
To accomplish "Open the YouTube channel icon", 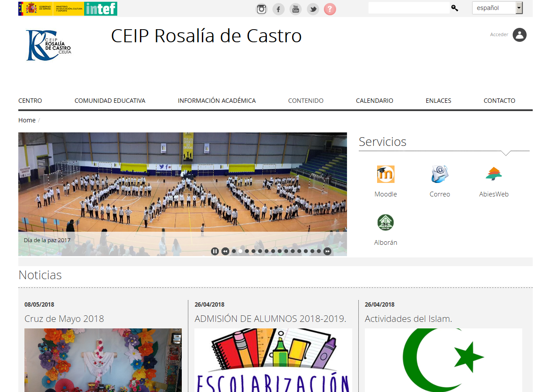I will [x=296, y=9].
